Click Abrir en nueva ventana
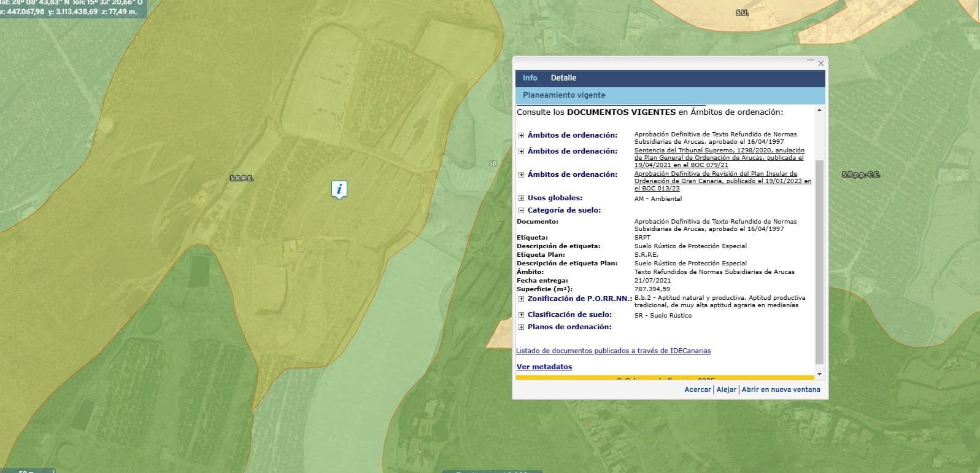This screenshot has height=473, width=980. tap(781, 389)
